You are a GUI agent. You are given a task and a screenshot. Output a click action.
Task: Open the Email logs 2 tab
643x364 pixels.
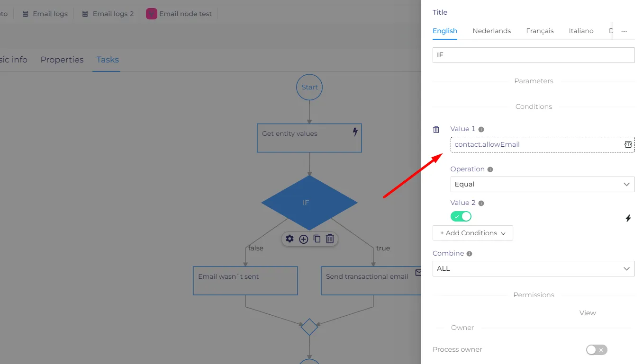pos(108,14)
